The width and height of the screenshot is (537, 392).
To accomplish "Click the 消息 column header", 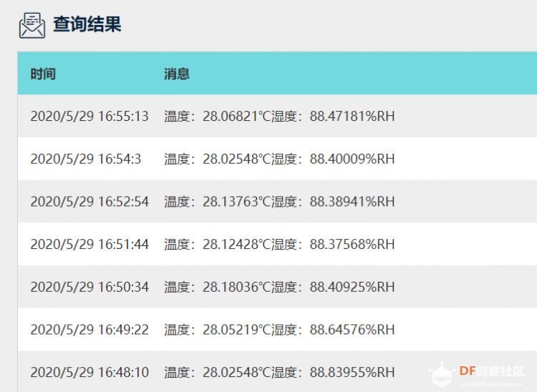I will tap(177, 74).
